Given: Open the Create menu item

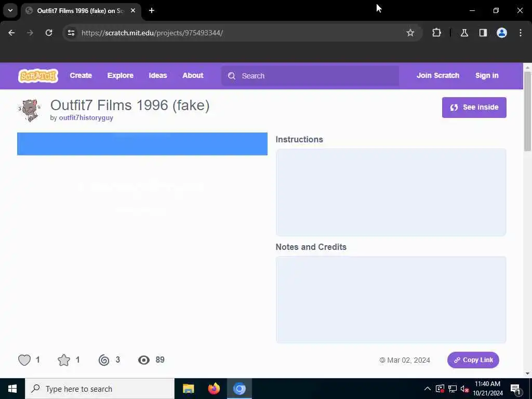Looking at the screenshot, I should click(x=81, y=76).
